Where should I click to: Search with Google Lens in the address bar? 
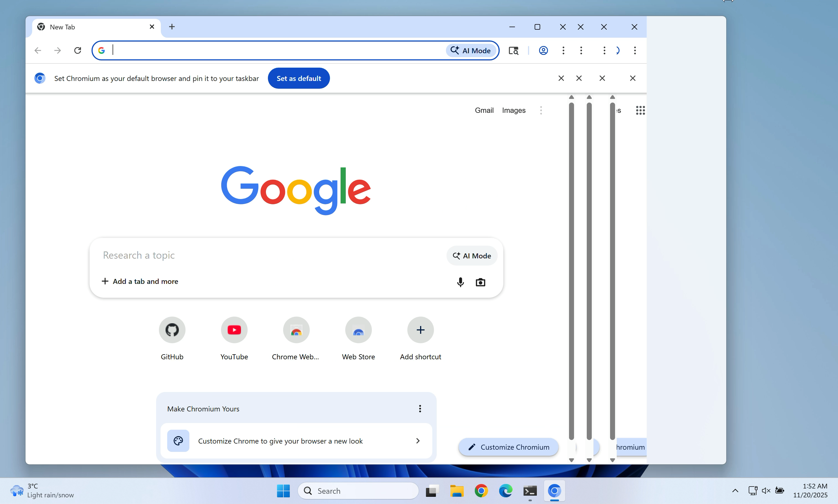coord(514,50)
